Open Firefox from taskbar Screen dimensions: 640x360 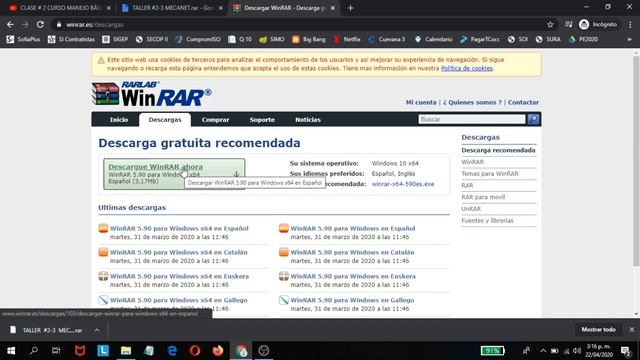pos(218,351)
